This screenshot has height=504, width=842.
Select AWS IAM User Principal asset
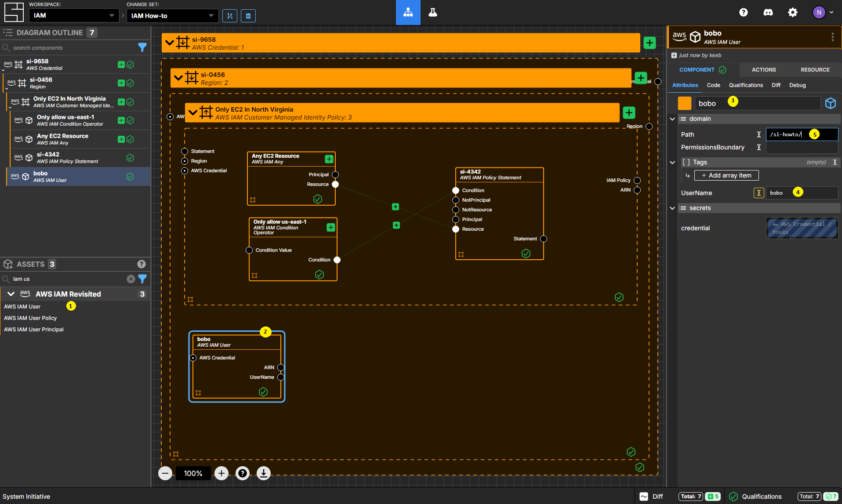(x=34, y=330)
